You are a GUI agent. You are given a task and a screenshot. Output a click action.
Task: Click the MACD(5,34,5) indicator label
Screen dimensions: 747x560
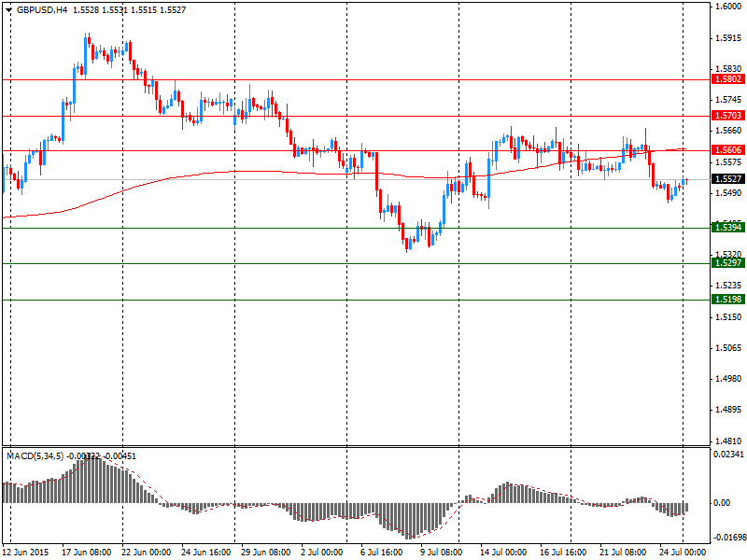click(35, 456)
